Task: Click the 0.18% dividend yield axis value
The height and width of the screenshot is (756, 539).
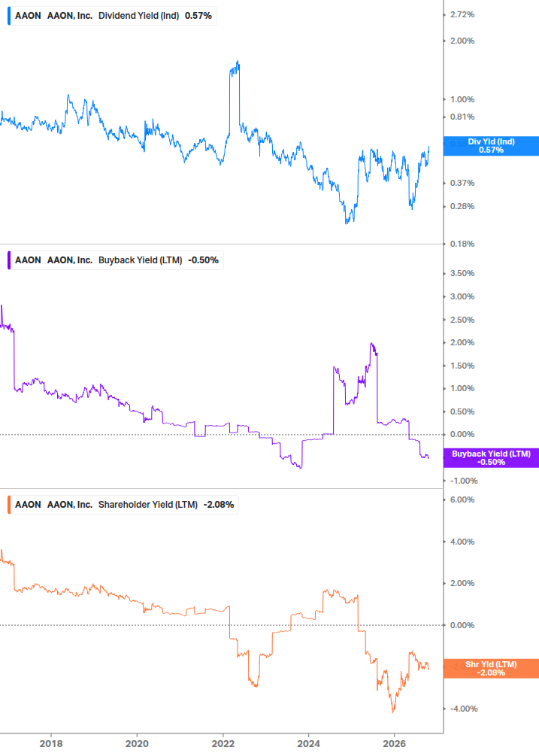Action: (x=462, y=244)
